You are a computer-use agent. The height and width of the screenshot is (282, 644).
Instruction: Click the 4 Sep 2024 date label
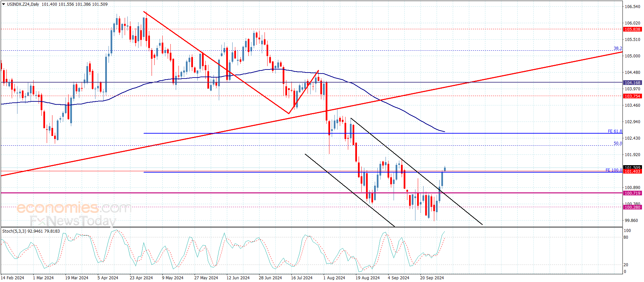pos(399,278)
